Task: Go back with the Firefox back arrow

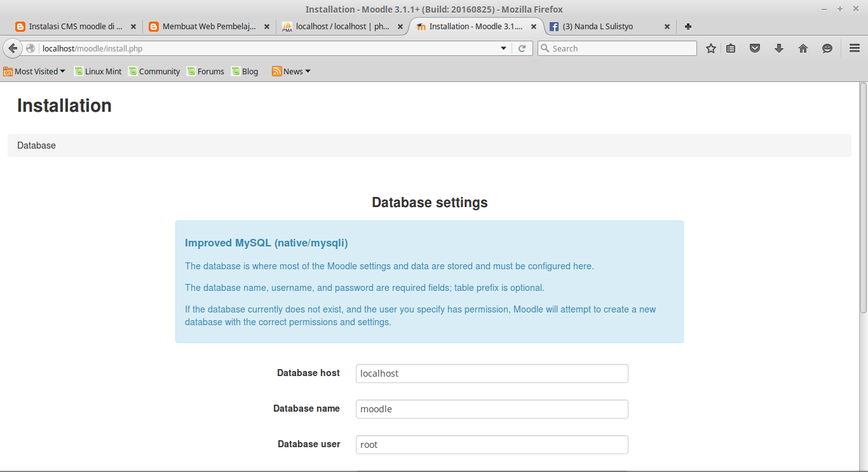Action: [x=13, y=48]
